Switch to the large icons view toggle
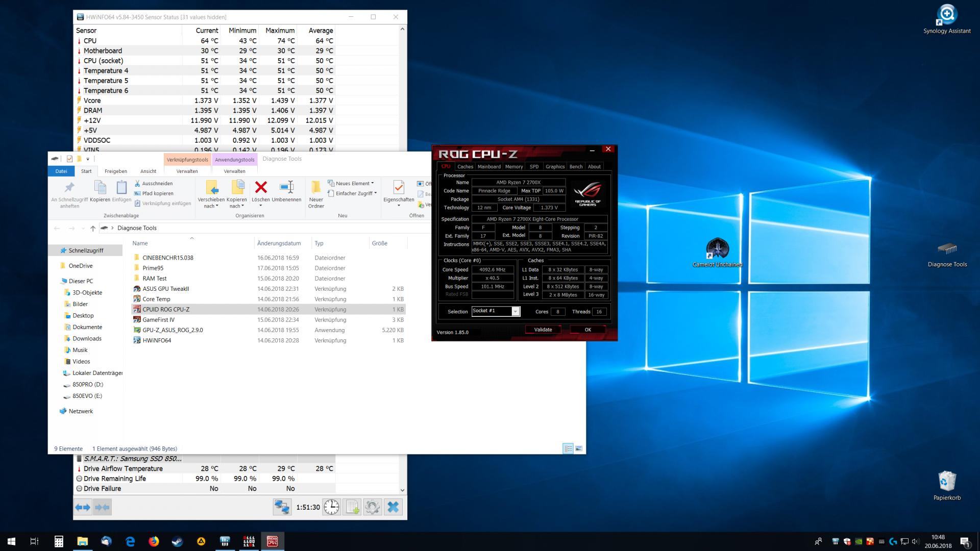Image resolution: width=980 pixels, height=551 pixels. (579, 448)
